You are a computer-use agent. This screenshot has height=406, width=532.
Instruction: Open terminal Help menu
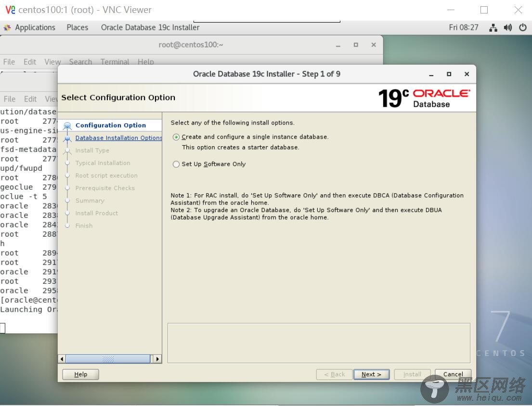click(145, 62)
